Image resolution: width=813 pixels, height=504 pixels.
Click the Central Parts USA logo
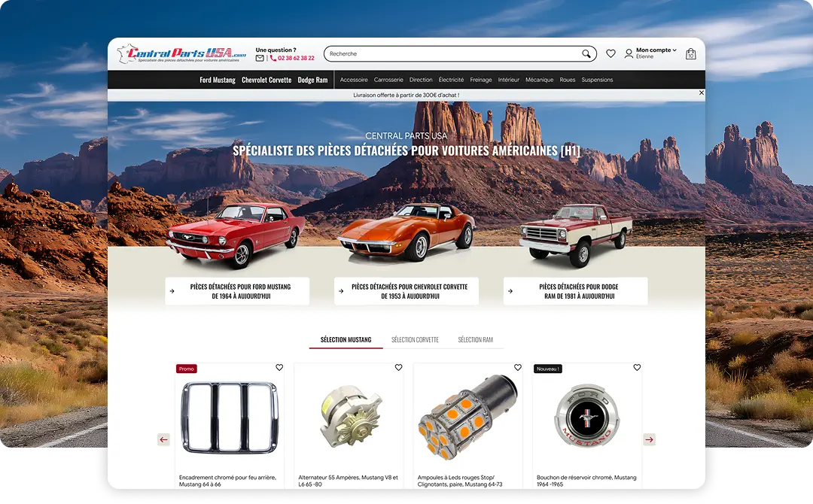(x=181, y=54)
